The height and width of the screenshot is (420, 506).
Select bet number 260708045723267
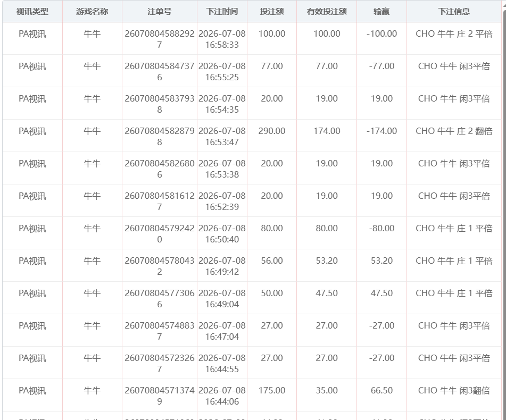pyautogui.click(x=160, y=364)
